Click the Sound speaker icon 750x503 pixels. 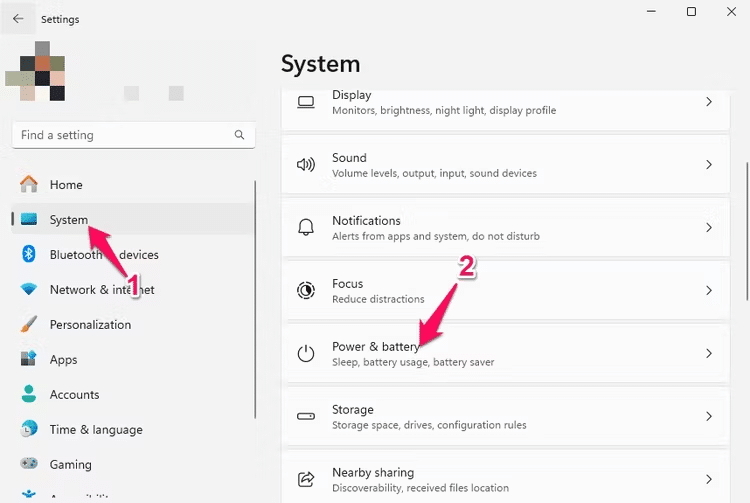306,165
